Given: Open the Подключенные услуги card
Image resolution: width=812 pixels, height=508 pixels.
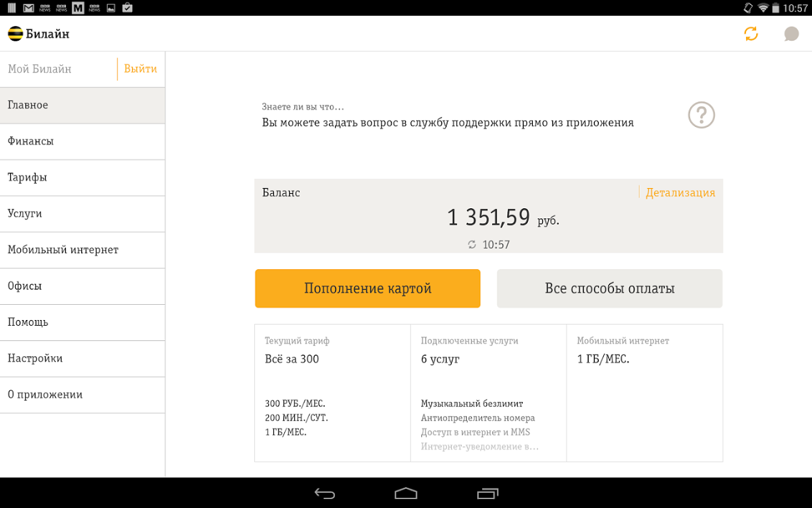Looking at the screenshot, I should tap(488, 393).
